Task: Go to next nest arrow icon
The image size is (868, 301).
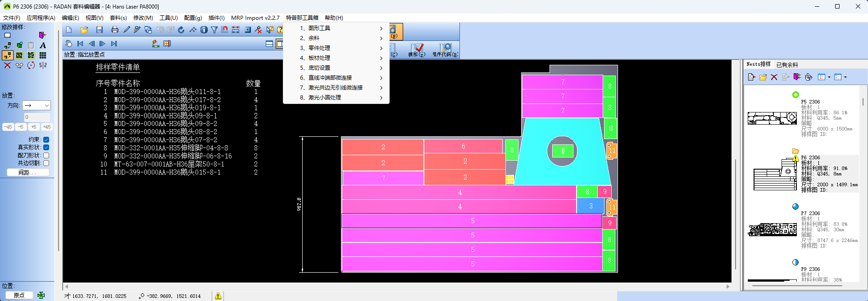Action: coord(103,44)
